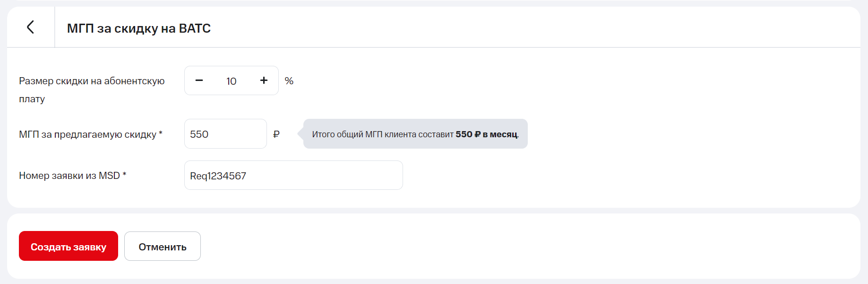Screen dimensions: 868x284
Task: Click empty footer area right of Отменить
Action: point(520,246)
